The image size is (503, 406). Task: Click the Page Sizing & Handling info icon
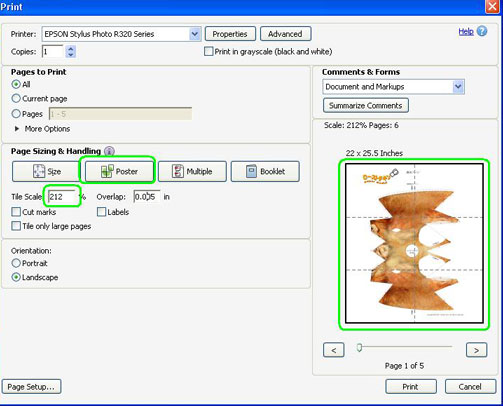[109, 151]
